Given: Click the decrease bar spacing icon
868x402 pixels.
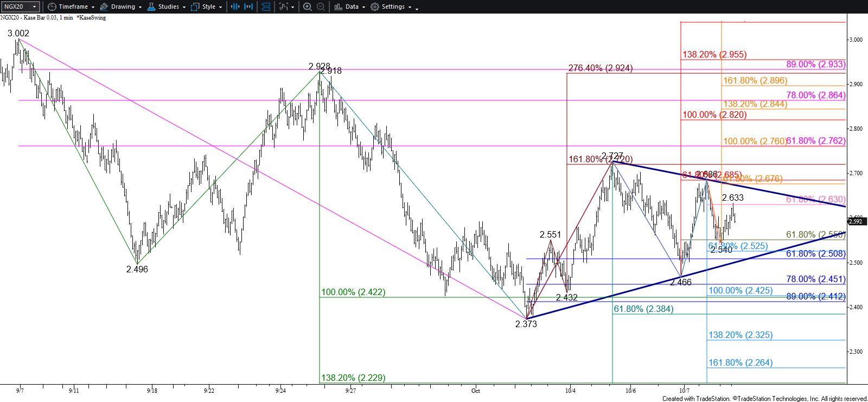Looking at the screenshot, I should coord(235,7).
